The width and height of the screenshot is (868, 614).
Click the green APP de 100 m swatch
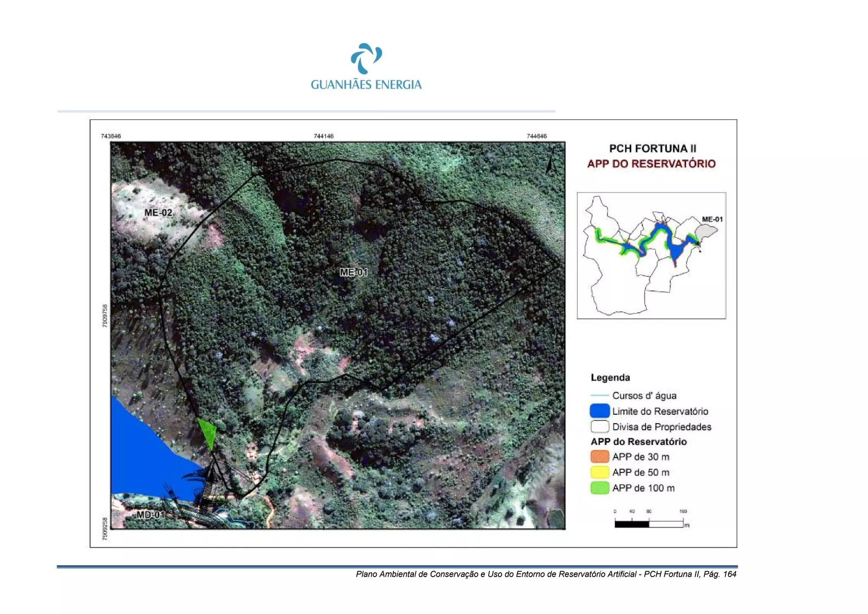coord(600,488)
